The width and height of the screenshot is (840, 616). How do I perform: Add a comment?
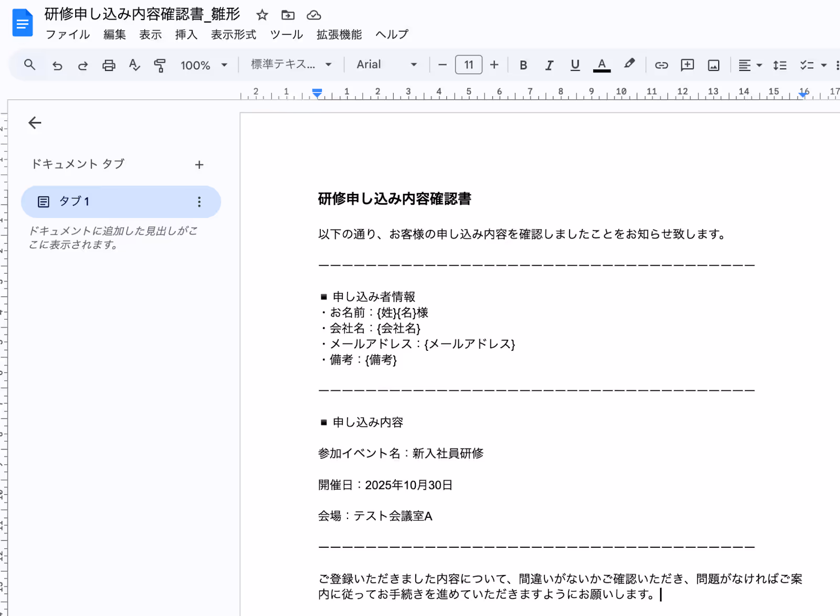(x=687, y=65)
